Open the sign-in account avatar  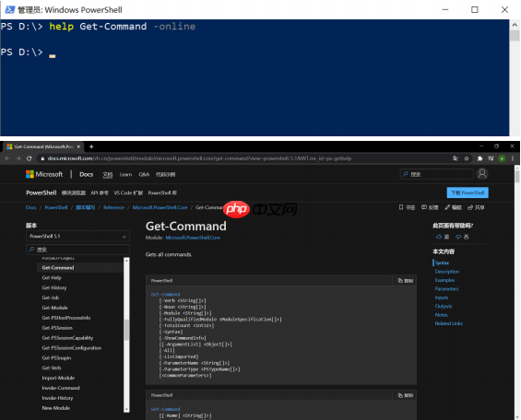point(482,174)
